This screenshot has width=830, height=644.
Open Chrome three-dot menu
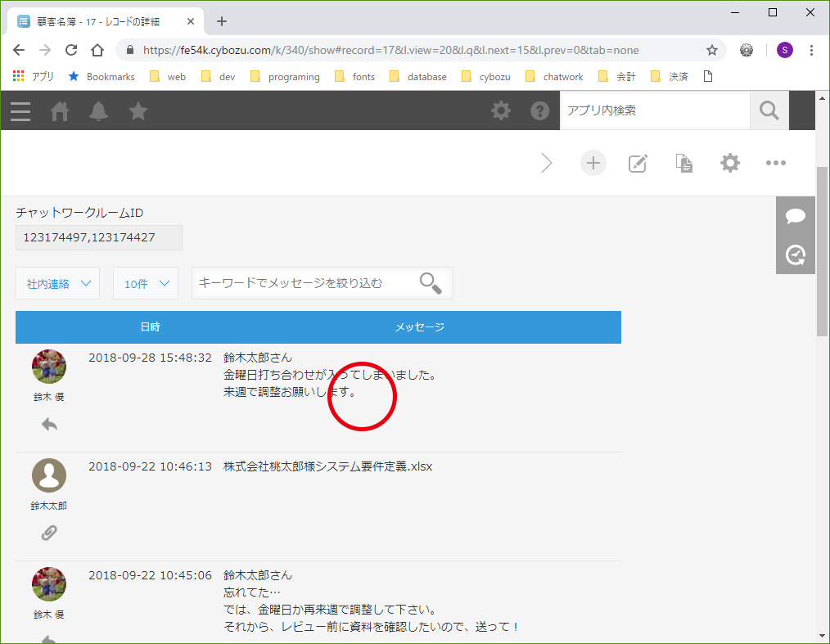(811, 50)
